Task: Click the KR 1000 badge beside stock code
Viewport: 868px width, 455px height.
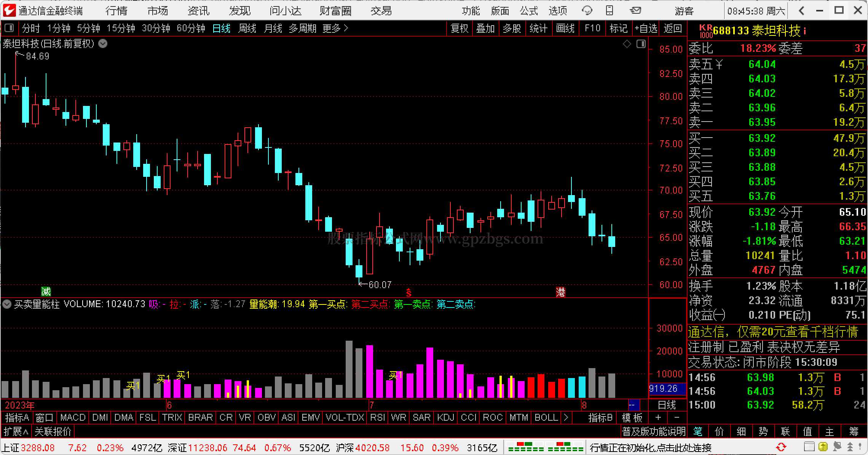Action: click(706, 30)
